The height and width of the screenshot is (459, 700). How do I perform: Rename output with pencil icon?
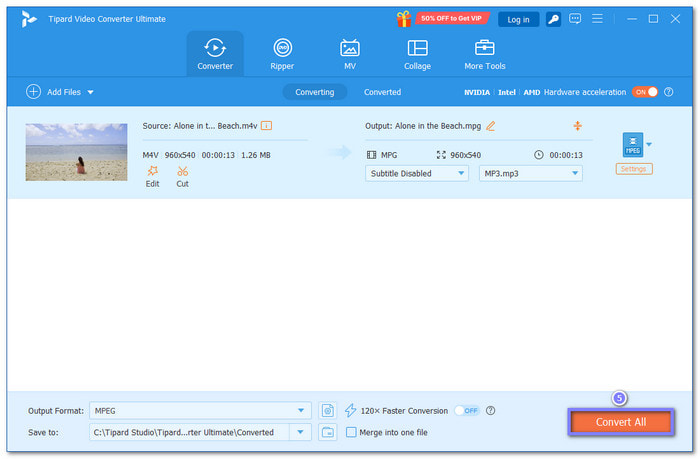[490, 126]
